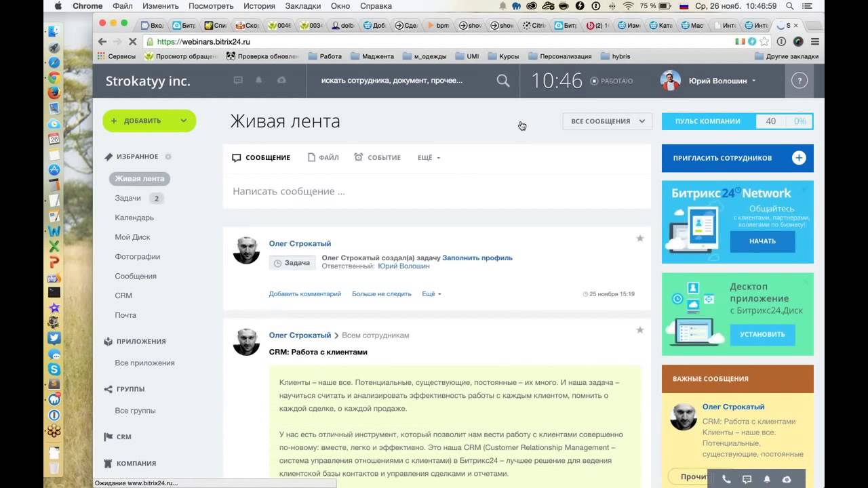This screenshot has width=868, height=488.
Task: Collapse ПРИЛОЖЕНИЯ sidebar section
Action: [134, 342]
